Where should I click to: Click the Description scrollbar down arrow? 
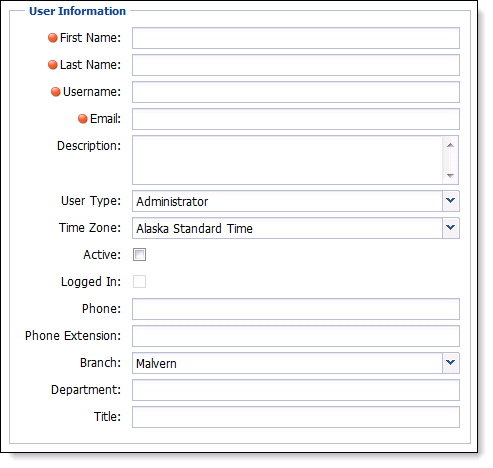450,175
